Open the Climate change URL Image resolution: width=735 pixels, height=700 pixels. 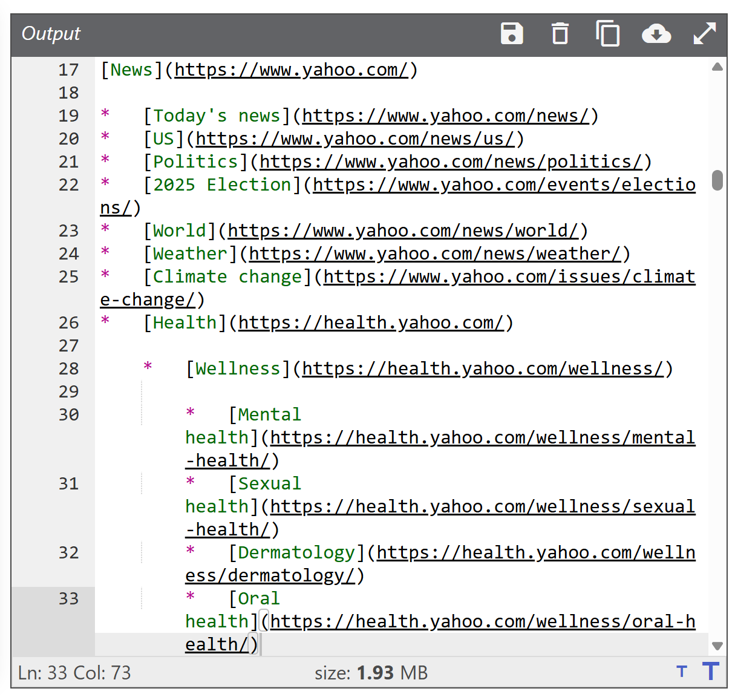508,276
